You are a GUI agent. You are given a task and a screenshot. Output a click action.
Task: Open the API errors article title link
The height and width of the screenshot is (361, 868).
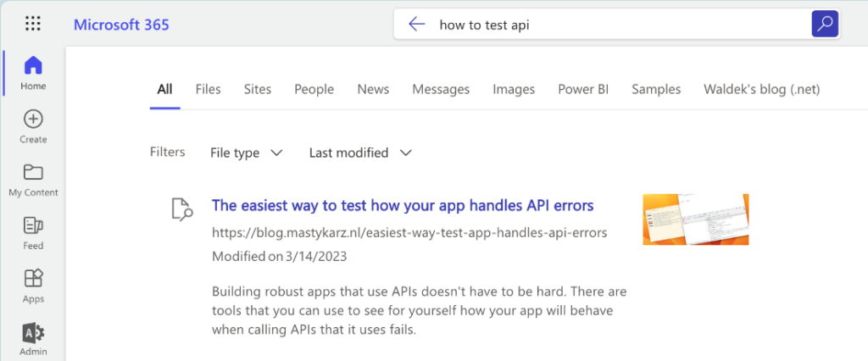pos(402,205)
